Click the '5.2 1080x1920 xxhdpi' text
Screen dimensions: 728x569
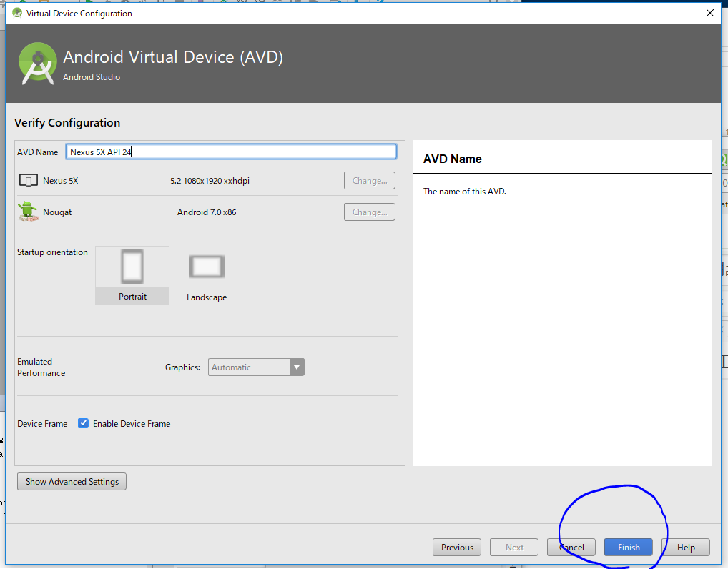[210, 181]
